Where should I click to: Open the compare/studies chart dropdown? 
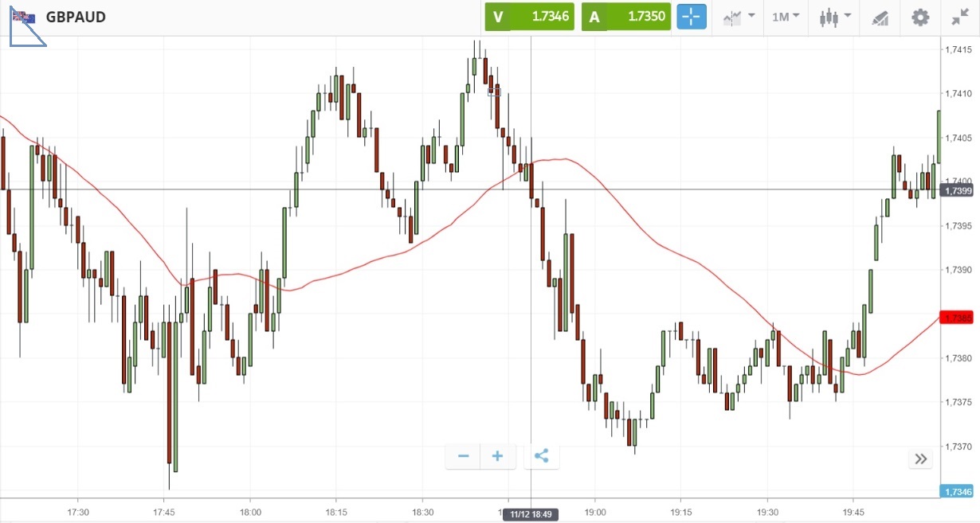tap(739, 17)
